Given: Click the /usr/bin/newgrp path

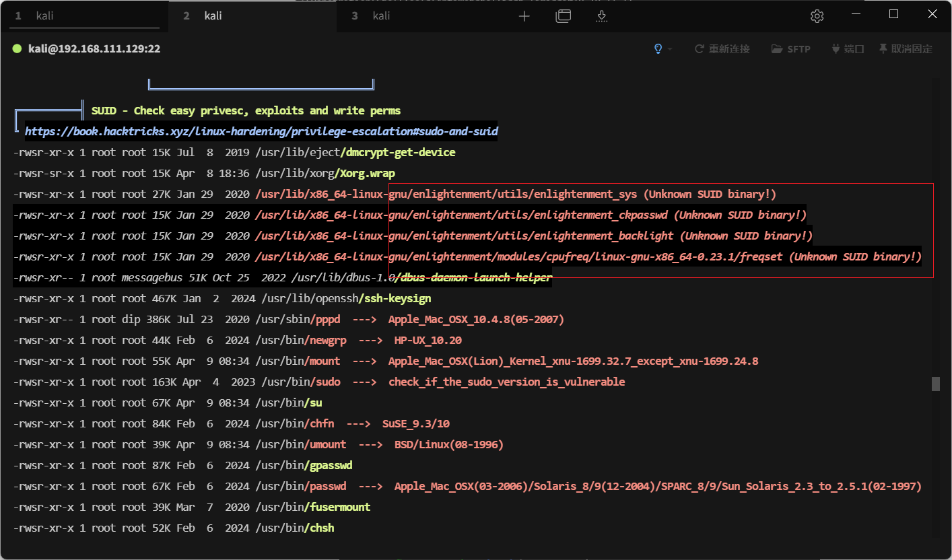Looking at the screenshot, I should click(x=301, y=341).
